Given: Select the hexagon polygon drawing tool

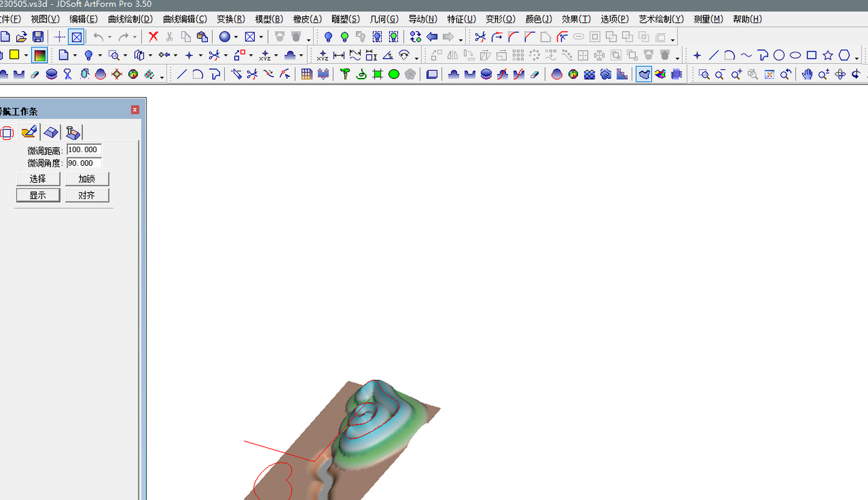Looking at the screenshot, I should point(844,55).
